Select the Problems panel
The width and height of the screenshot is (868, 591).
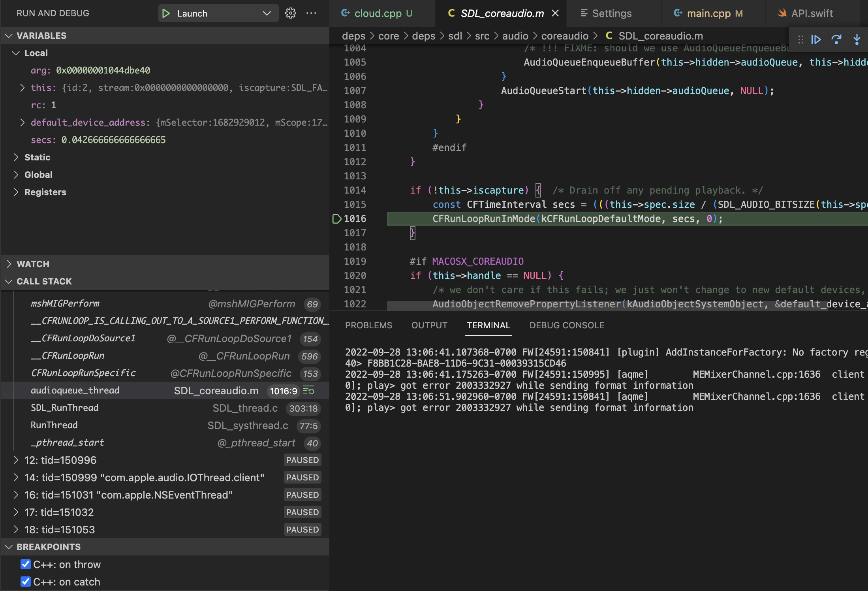pyautogui.click(x=368, y=325)
